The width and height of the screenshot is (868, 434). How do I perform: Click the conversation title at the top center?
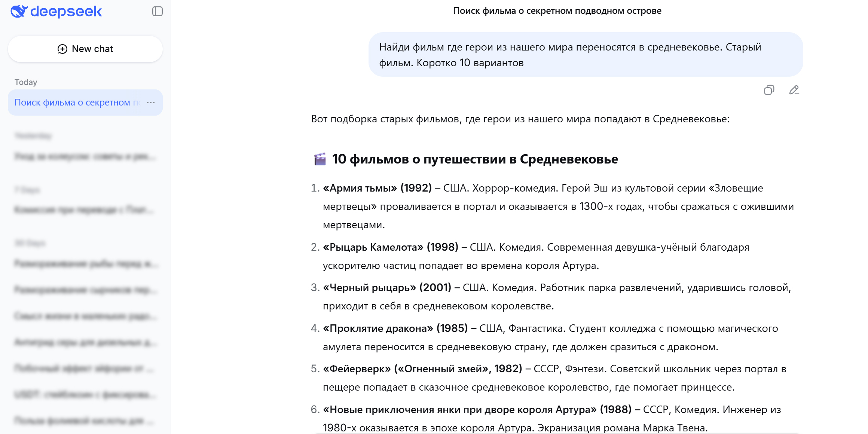pyautogui.click(x=557, y=11)
